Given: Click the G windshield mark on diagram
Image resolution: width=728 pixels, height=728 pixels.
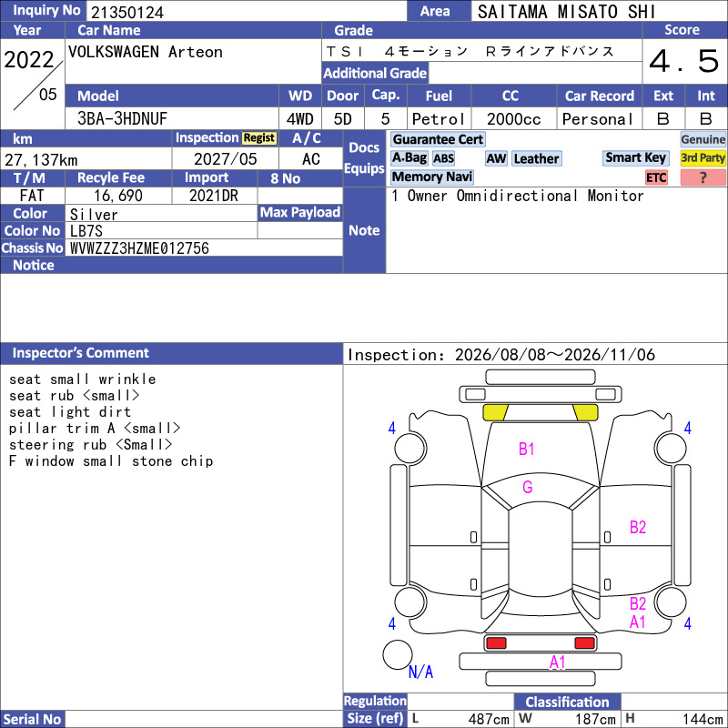Looking at the screenshot, I should 528,487.
